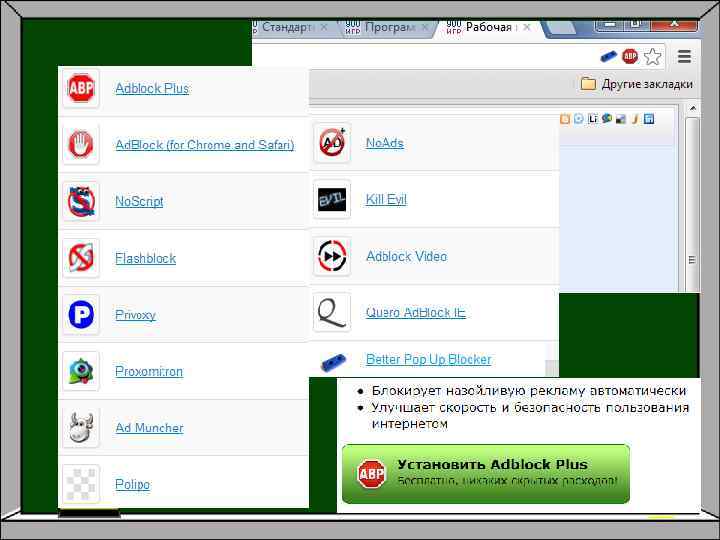The width and height of the screenshot is (720, 540).
Task: Open the NoScript link
Action: 139,201
